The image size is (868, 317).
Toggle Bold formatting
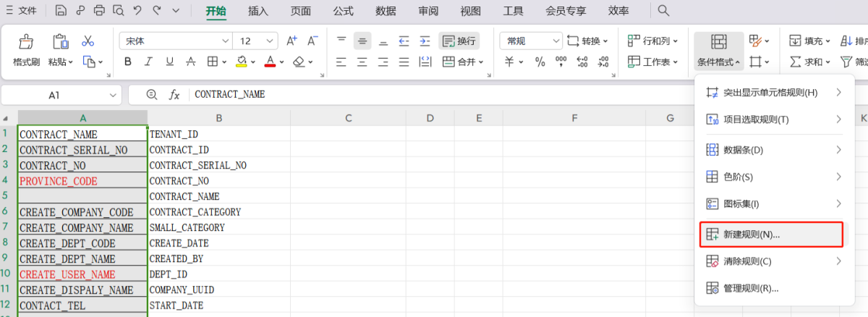(x=128, y=62)
